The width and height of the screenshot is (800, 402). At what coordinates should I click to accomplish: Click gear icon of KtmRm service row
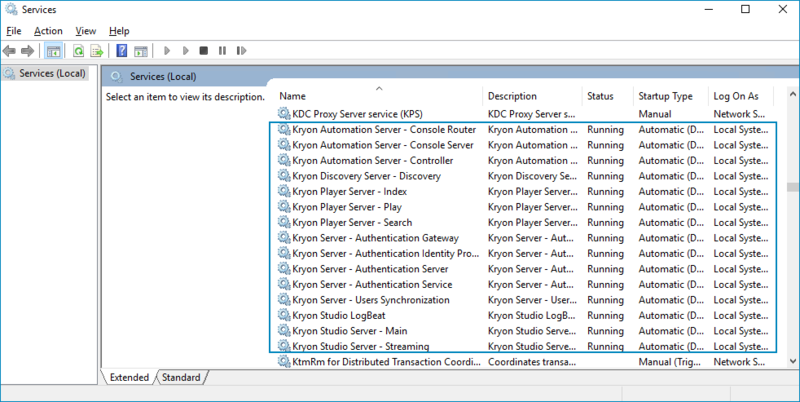pyautogui.click(x=284, y=361)
